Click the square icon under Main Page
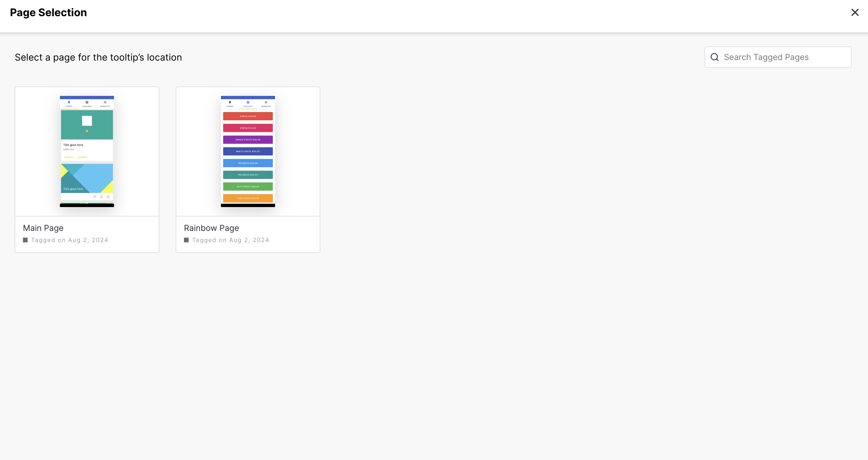Viewport: 868px width, 460px height. pos(25,240)
